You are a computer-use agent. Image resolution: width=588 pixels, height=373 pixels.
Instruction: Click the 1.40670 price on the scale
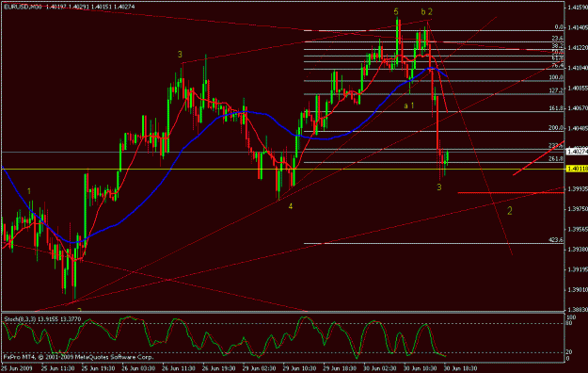click(x=578, y=108)
